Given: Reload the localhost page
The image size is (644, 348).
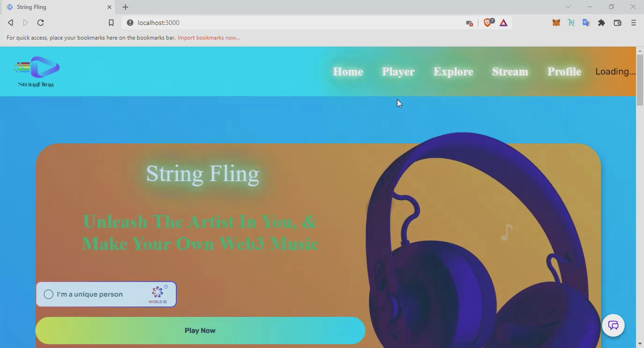Looking at the screenshot, I should pyautogui.click(x=41, y=22).
